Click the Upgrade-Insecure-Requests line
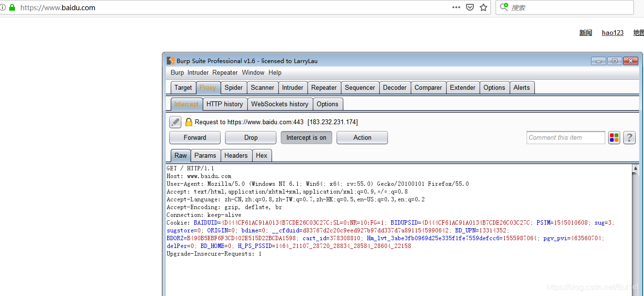 click(214, 254)
